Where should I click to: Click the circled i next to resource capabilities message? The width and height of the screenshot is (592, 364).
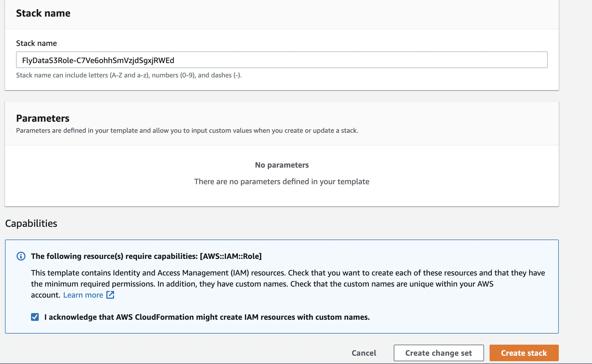tap(21, 256)
